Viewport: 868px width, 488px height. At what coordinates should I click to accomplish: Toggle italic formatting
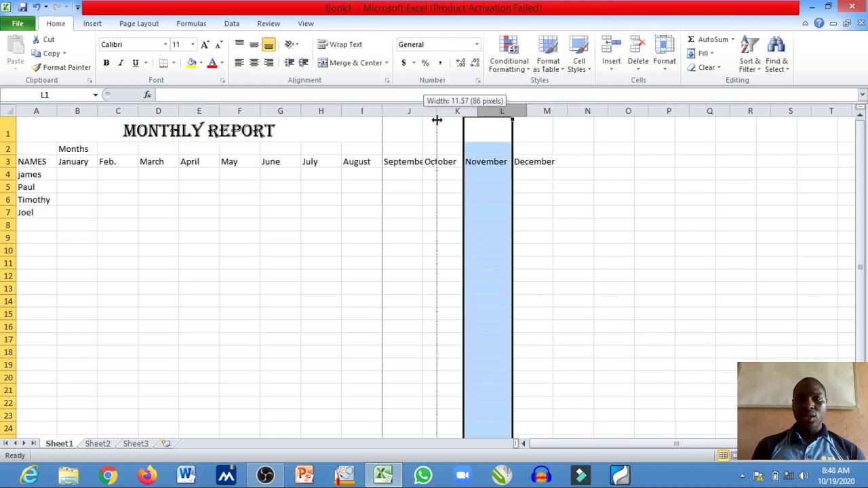click(121, 63)
